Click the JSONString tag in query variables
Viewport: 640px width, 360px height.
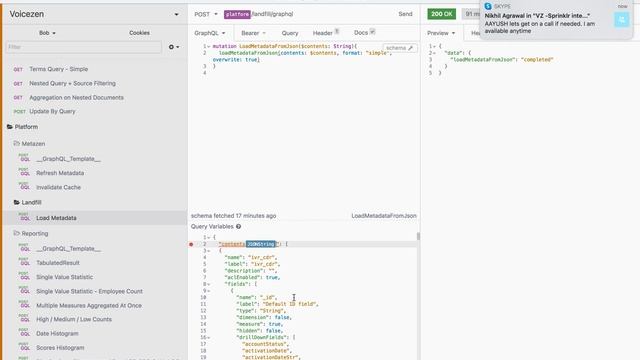point(260,244)
